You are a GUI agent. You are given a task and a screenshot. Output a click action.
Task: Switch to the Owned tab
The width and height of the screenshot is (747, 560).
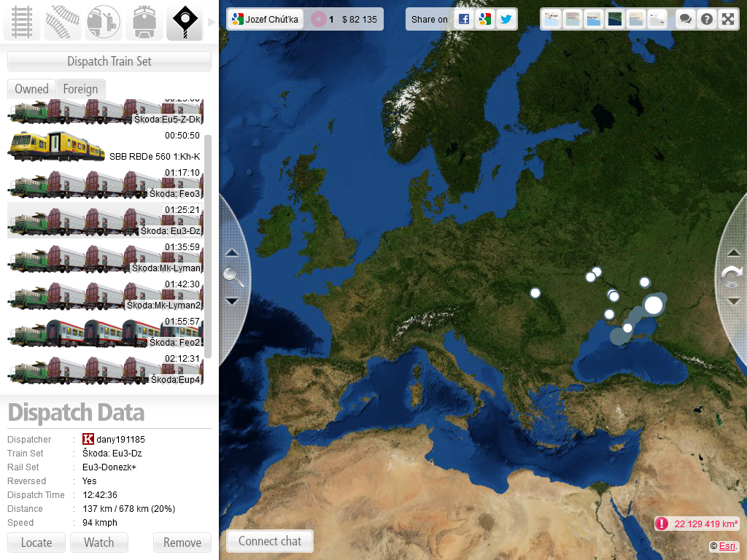pos(31,89)
